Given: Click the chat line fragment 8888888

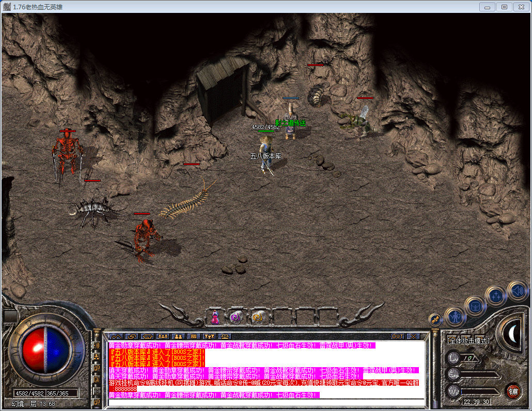Looking at the screenshot, I should coord(126,389).
